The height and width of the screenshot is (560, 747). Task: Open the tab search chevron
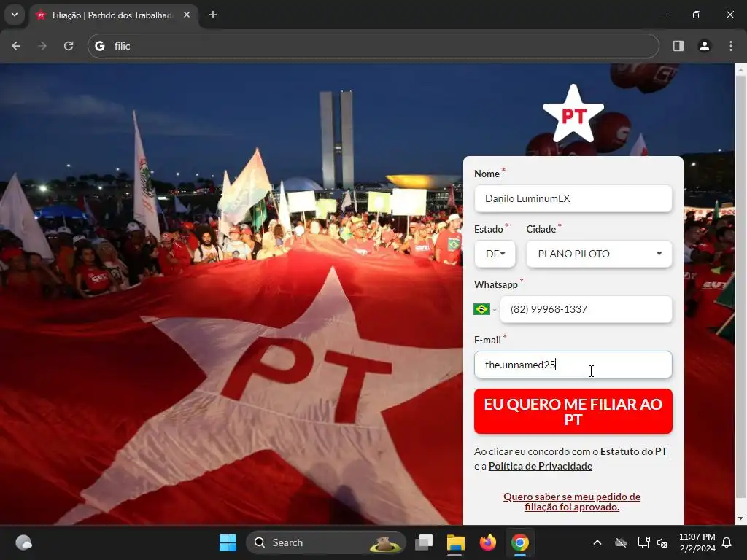[x=15, y=15]
